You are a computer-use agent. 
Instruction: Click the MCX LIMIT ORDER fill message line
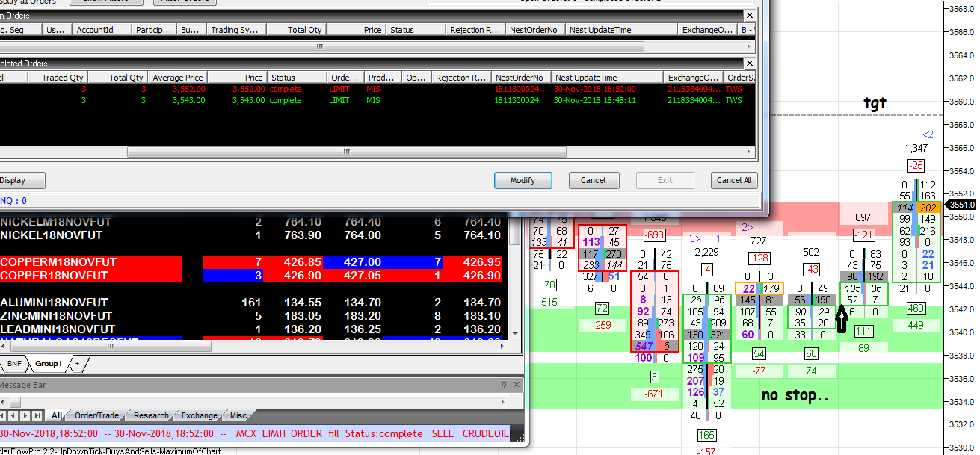[x=254, y=433]
